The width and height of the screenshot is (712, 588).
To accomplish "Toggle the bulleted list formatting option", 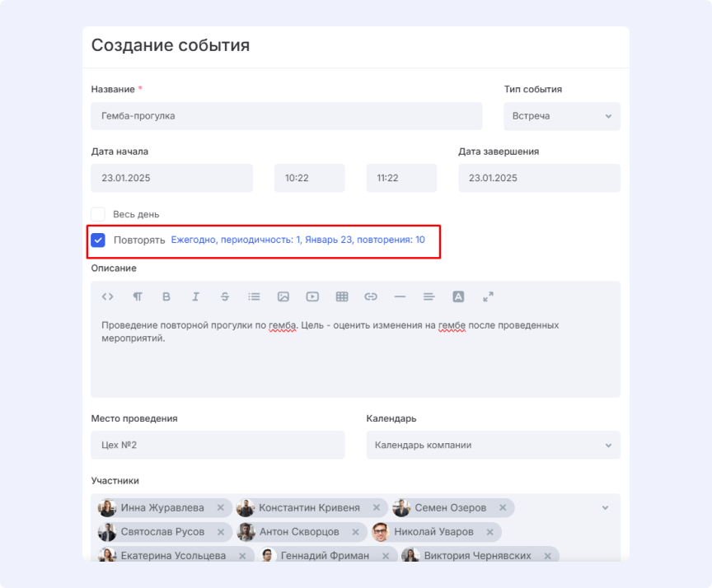I will 254,296.
